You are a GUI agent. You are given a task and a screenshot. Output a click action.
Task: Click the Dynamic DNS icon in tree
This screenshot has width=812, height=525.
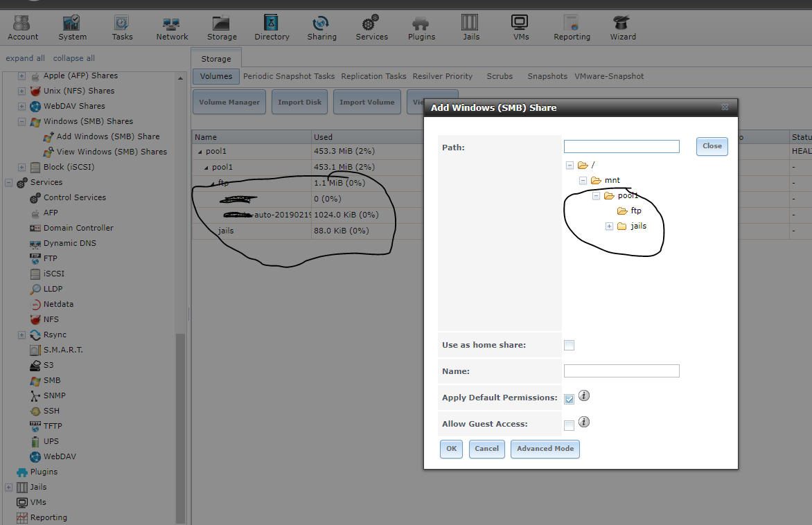[35, 243]
